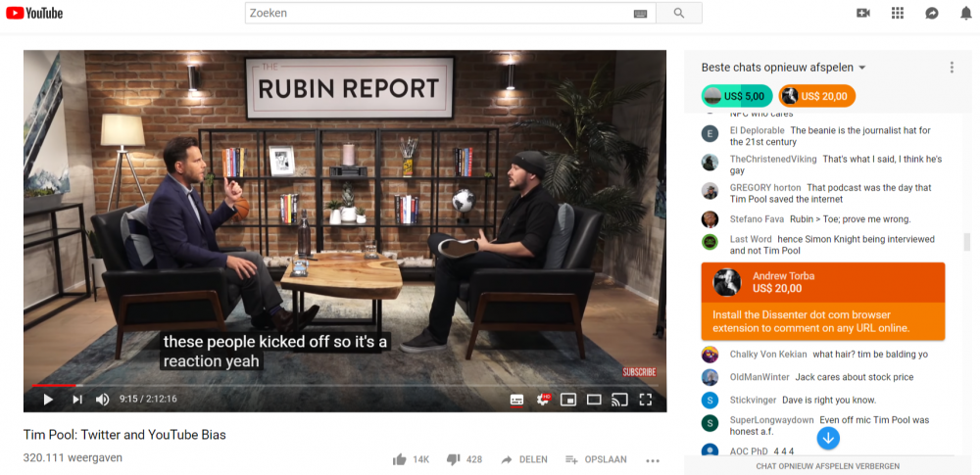Mute the video volume

[x=103, y=400]
